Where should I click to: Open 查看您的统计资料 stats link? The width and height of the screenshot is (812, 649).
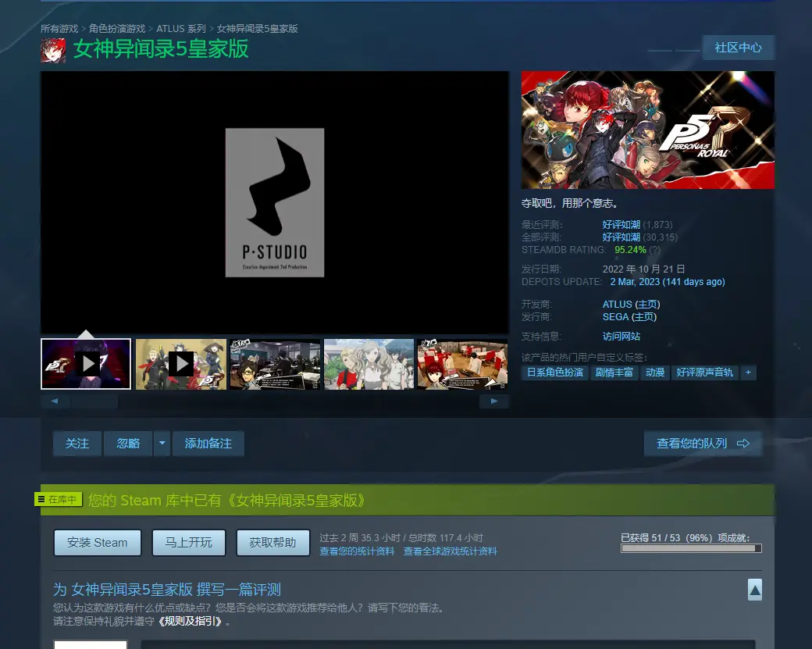coord(357,551)
